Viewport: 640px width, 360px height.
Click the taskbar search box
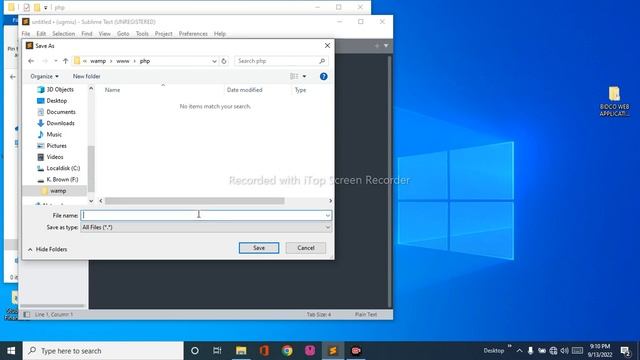[x=103, y=351]
